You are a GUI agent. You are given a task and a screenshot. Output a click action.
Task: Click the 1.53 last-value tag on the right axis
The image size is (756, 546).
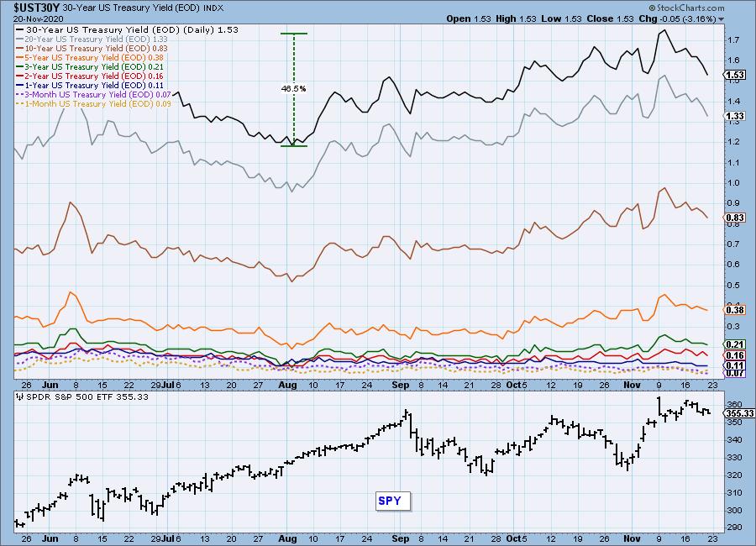click(734, 75)
